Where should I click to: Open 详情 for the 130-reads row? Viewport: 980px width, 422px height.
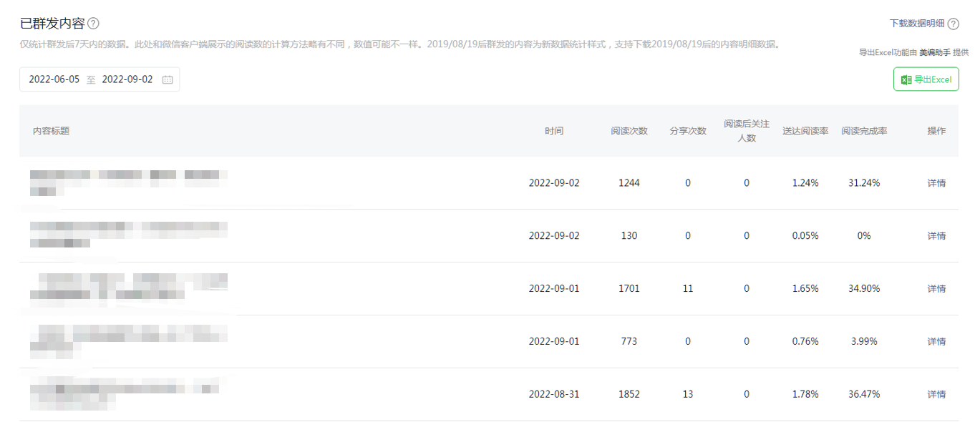coord(936,236)
